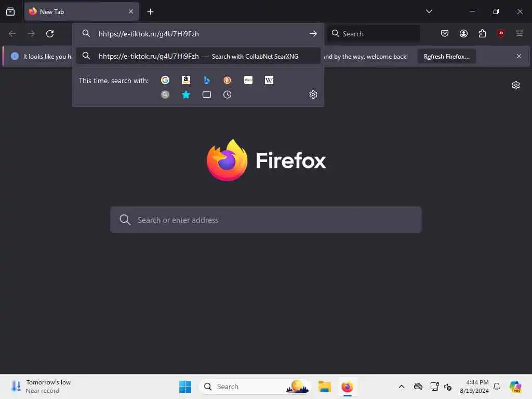This screenshot has width=532, height=399.
Task: Open File Explorer from the taskbar
Action: tap(324, 387)
